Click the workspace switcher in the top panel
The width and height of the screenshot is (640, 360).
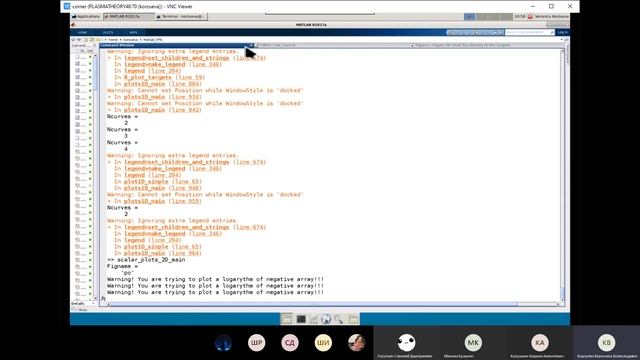pos(488,16)
